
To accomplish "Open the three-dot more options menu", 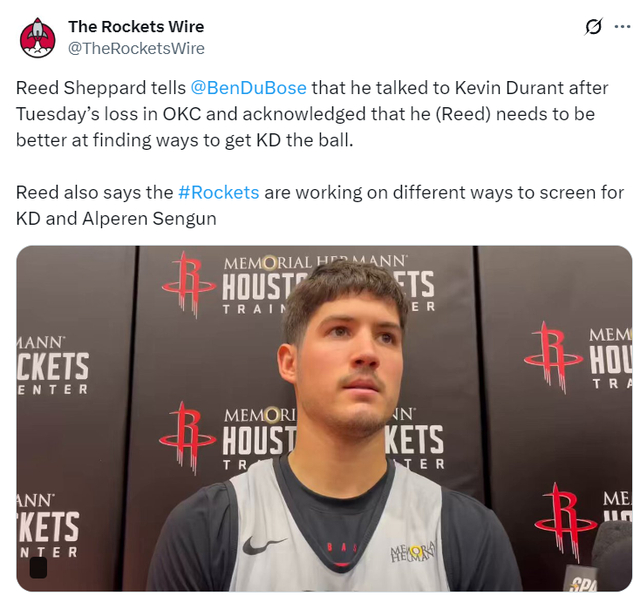I will (622, 27).
